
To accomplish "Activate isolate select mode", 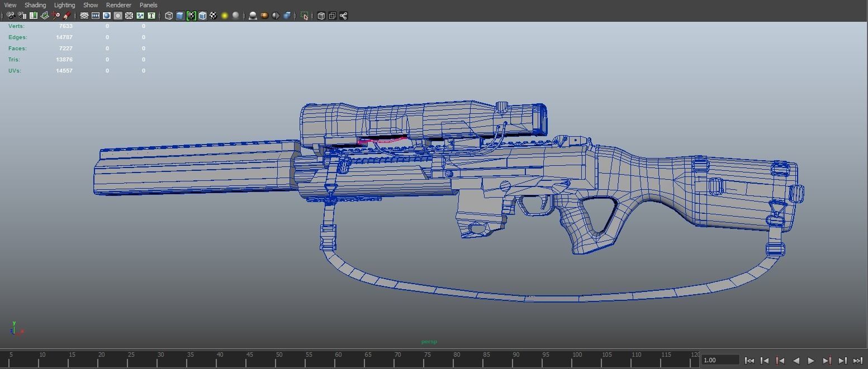I will point(305,16).
